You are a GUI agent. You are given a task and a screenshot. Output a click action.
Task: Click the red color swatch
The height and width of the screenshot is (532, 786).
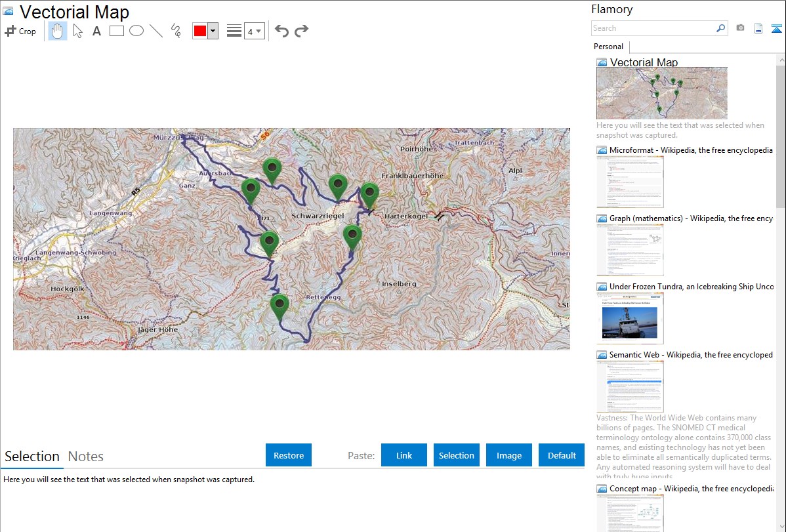click(x=200, y=31)
